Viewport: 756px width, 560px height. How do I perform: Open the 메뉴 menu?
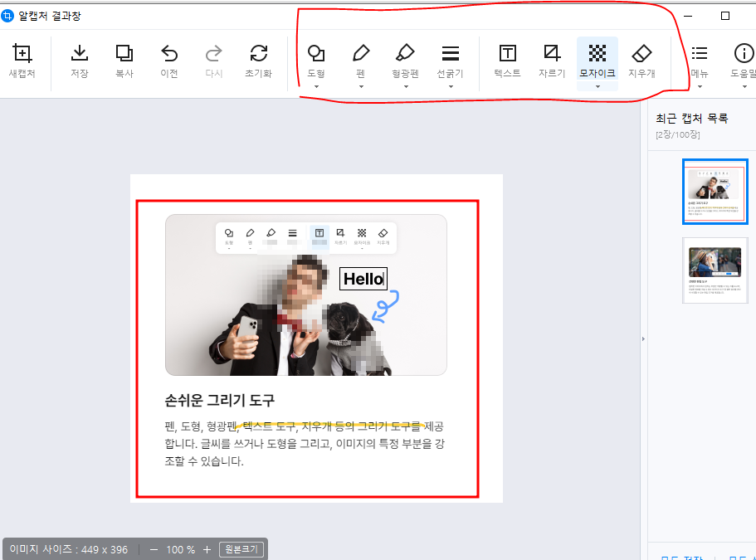pos(698,63)
